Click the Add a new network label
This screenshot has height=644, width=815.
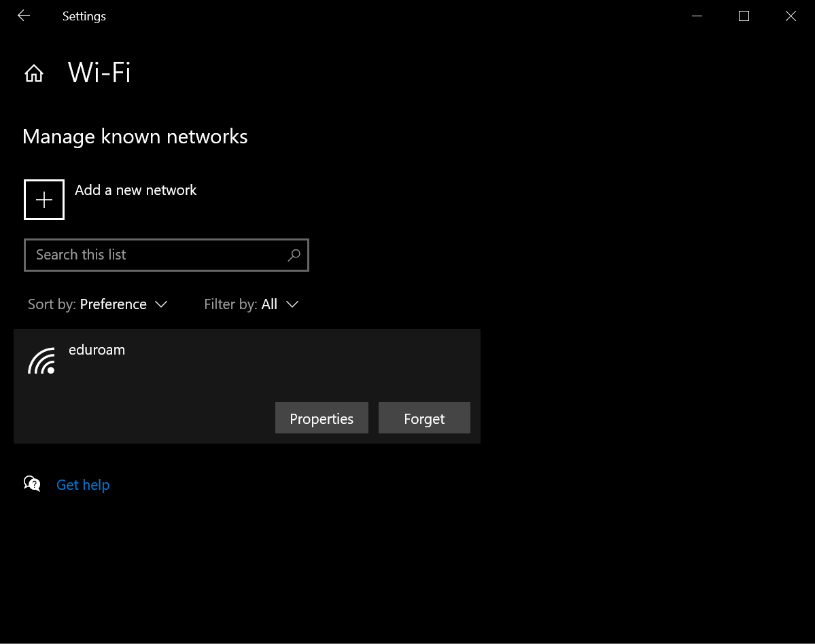(x=136, y=190)
